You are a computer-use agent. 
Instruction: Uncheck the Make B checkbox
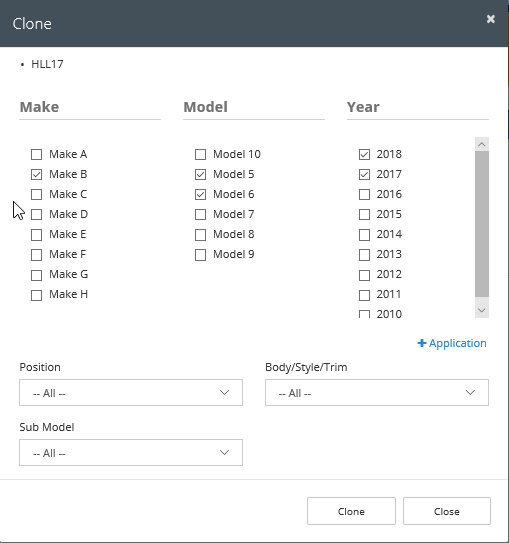click(36, 175)
